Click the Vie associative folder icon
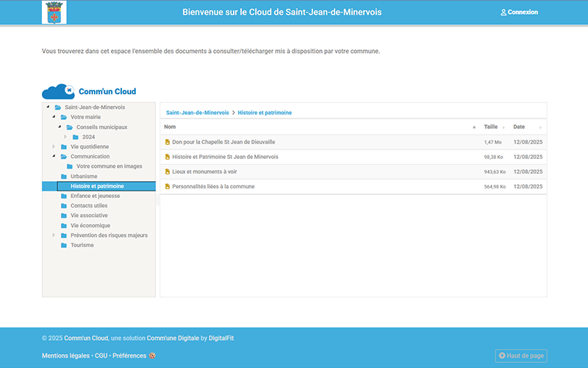Screen dimensions: 588x368 click(64, 216)
